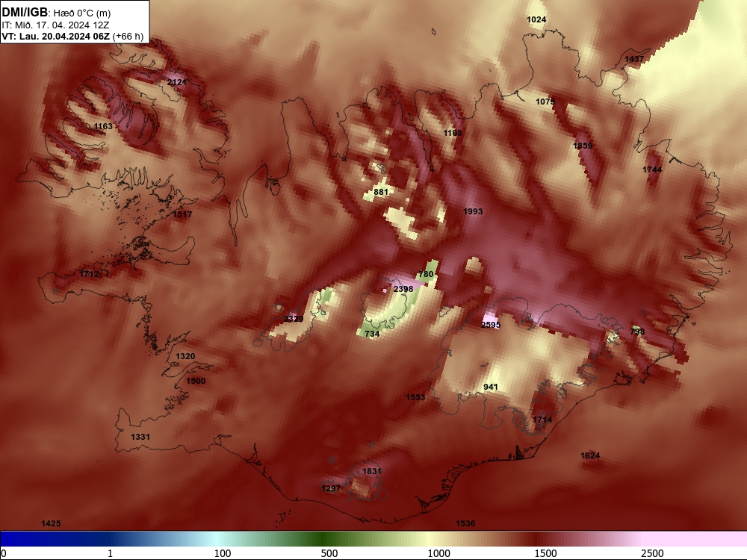Viewport: 747px width, 560px height.
Task: Click the map value 941
Action: point(491,387)
